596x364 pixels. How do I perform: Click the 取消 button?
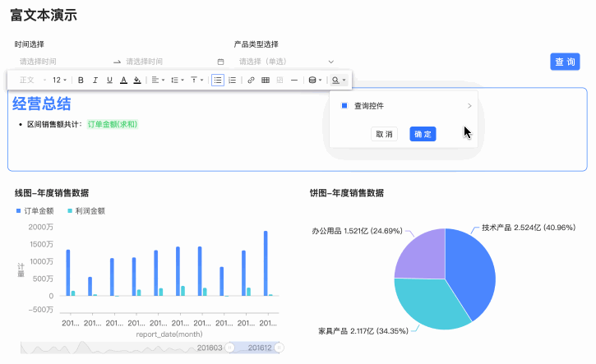[x=384, y=134]
